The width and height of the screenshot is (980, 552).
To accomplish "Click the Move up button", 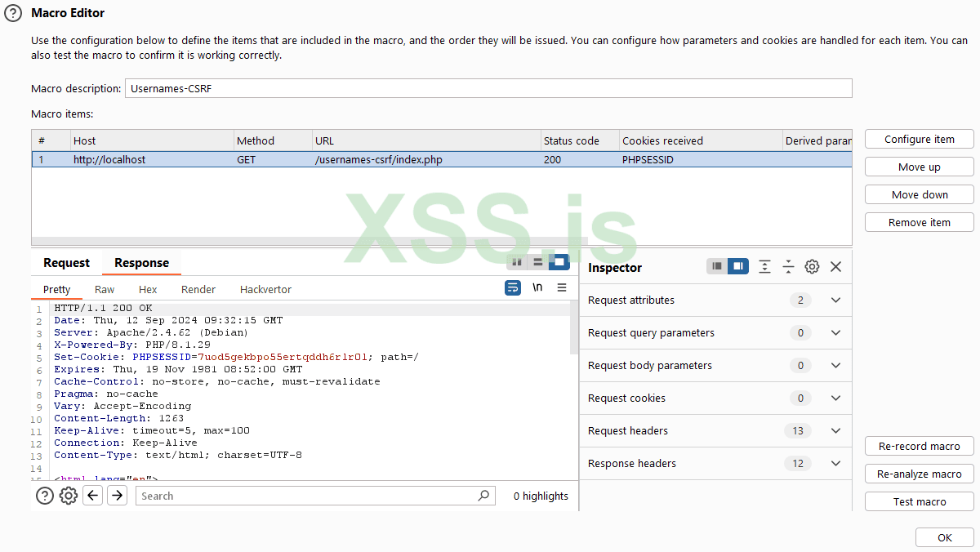I will click(x=920, y=167).
